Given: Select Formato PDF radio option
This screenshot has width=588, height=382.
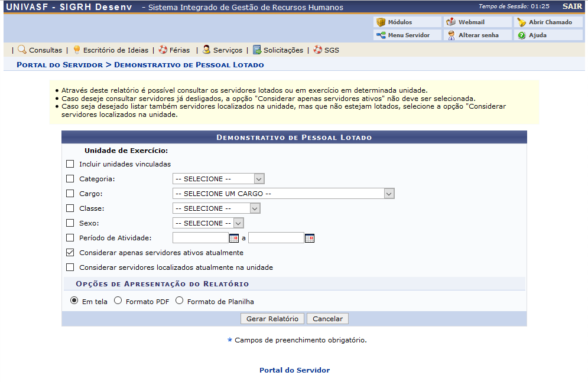Looking at the screenshot, I should pos(118,301).
